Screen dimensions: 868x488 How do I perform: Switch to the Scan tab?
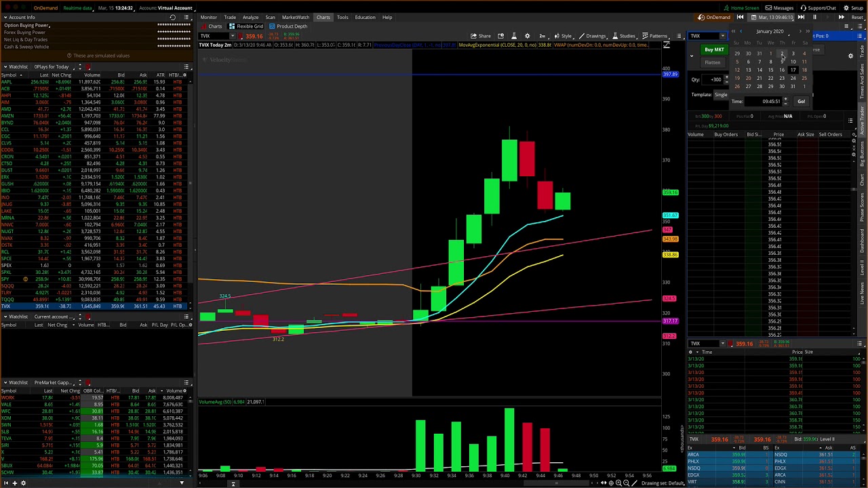pyautogui.click(x=271, y=17)
